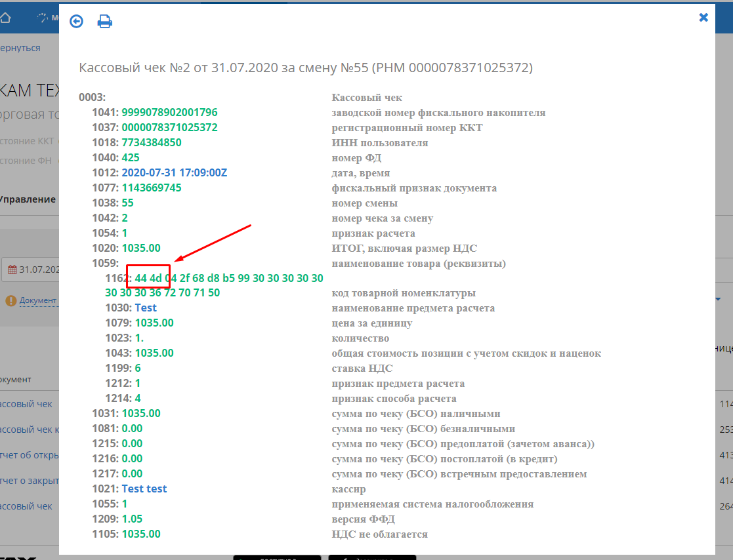The image size is (733, 560).
Task: Print the receipt with the printer icon
Action: click(x=105, y=22)
